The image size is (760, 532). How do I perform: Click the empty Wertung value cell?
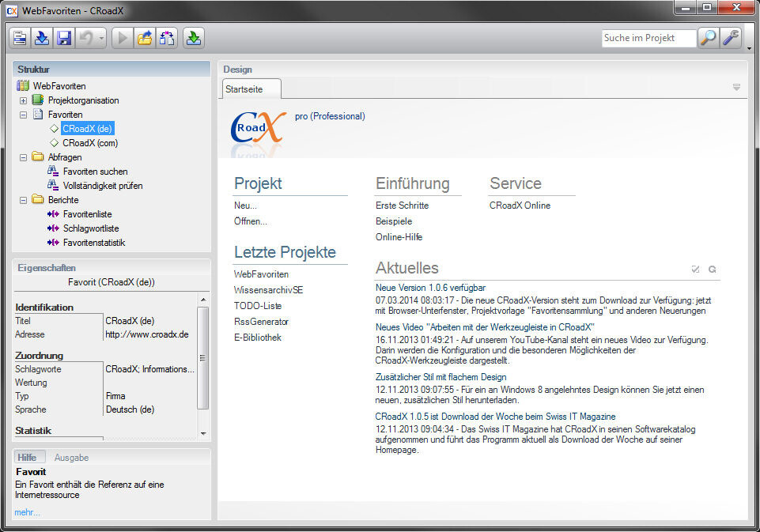[x=149, y=383]
